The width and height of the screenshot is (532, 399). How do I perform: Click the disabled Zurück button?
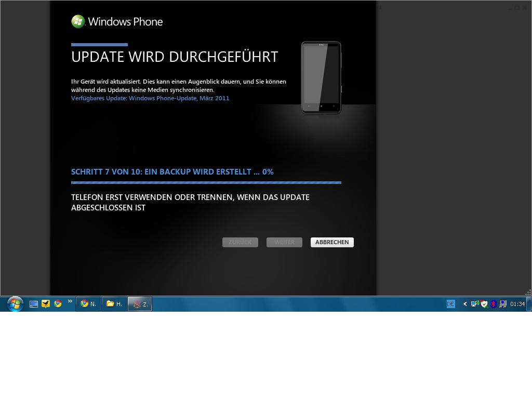point(240,242)
